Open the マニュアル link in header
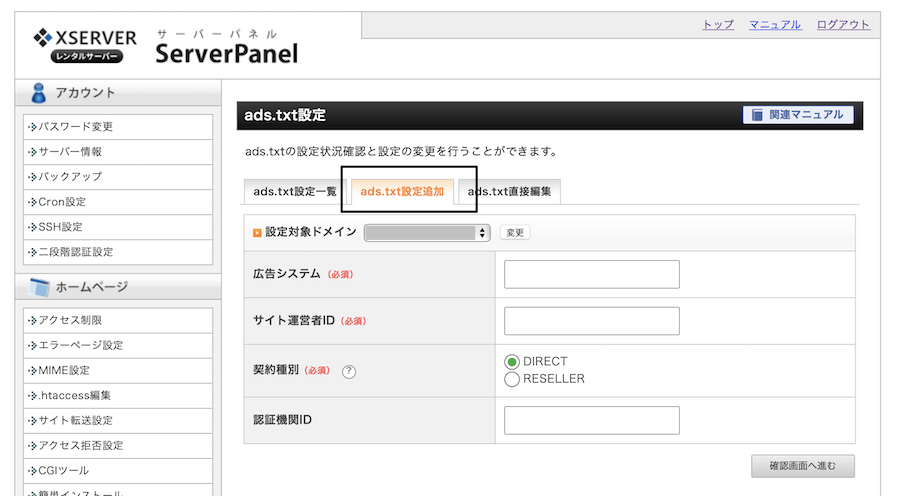This screenshot has height=496, width=900. click(775, 25)
